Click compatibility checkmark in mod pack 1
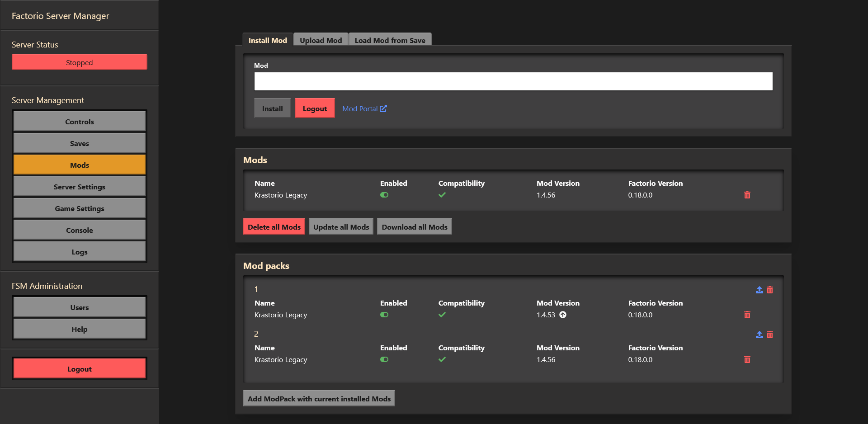The image size is (868, 424). pyautogui.click(x=442, y=315)
